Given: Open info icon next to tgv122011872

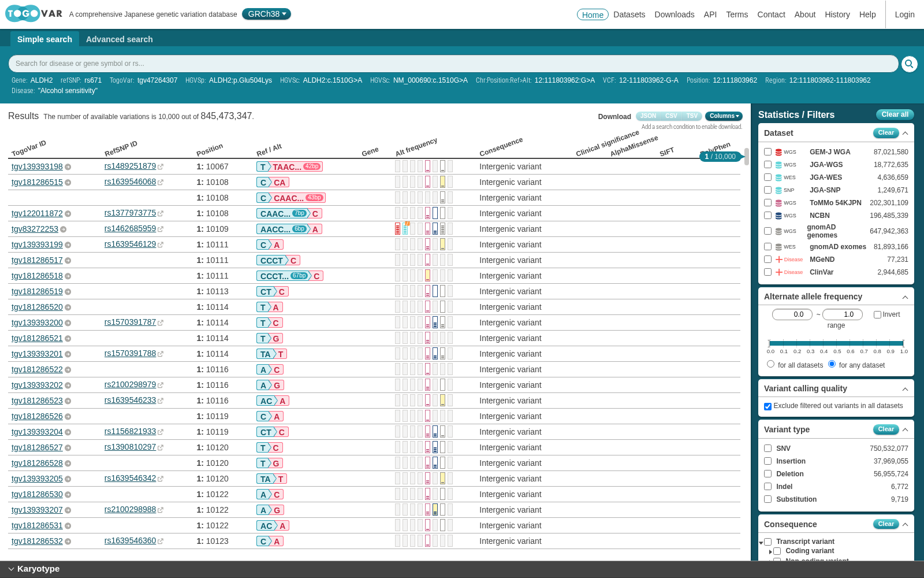Looking at the screenshot, I should pos(68,214).
